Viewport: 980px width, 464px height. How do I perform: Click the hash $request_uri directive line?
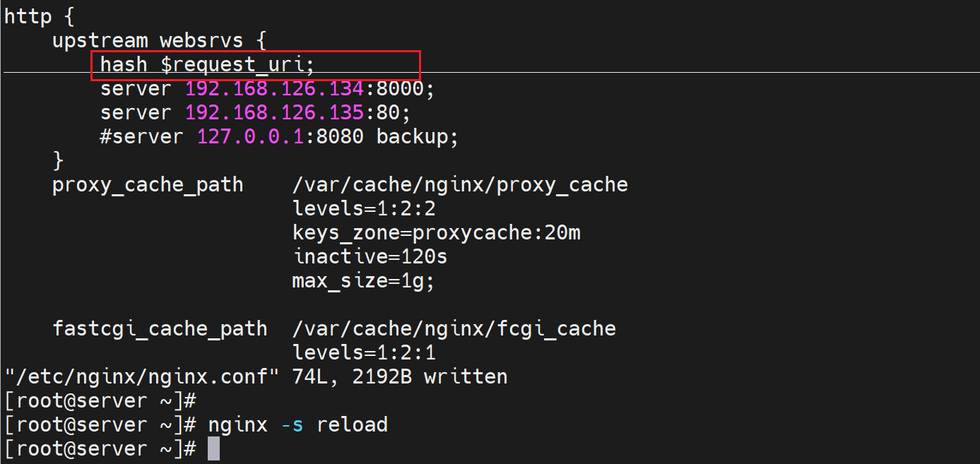point(206,65)
